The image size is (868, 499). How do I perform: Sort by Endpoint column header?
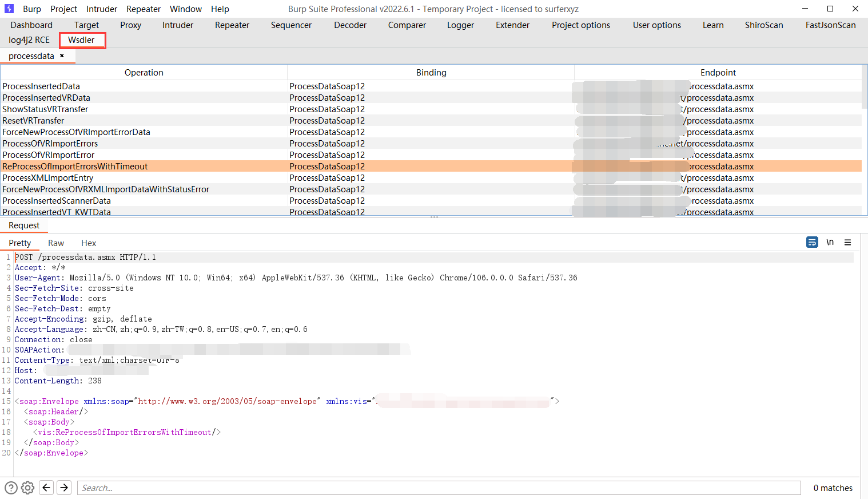tap(718, 72)
